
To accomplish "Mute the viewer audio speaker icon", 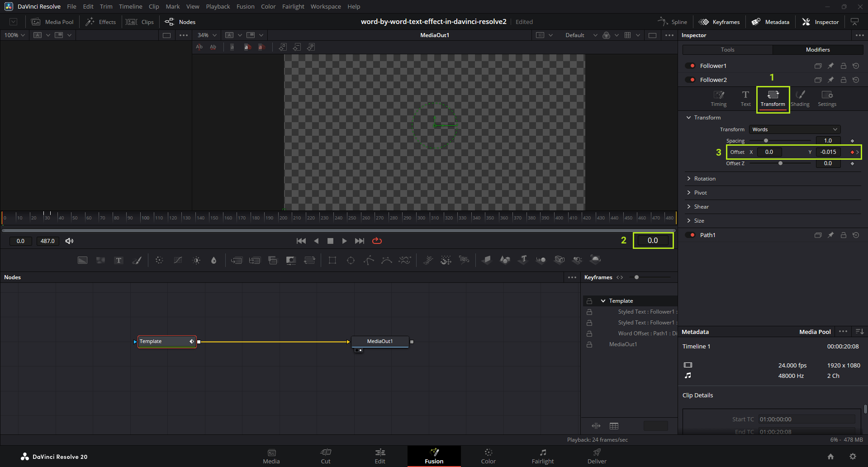I will point(69,241).
